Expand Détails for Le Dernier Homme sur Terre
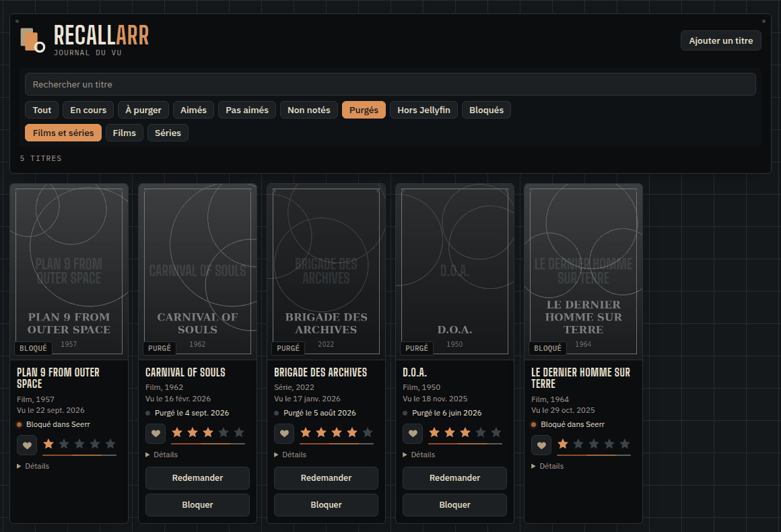Screen dimensions: 781x532 point(547,466)
